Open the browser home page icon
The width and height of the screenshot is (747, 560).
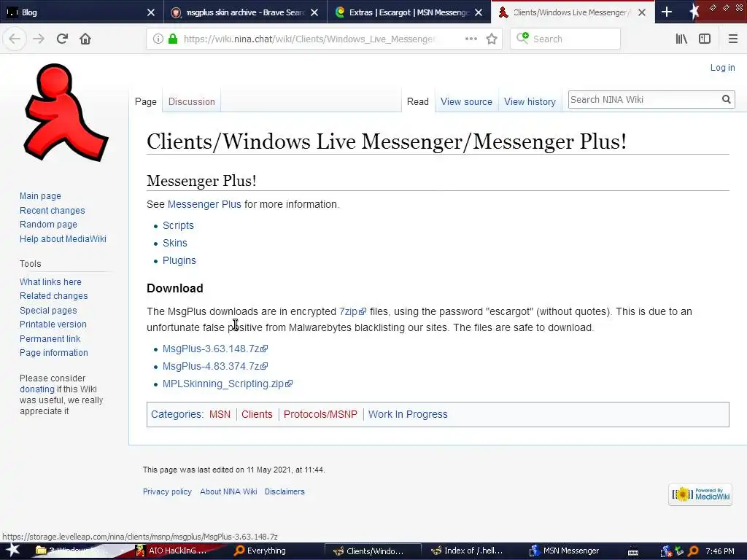pyautogui.click(x=85, y=39)
